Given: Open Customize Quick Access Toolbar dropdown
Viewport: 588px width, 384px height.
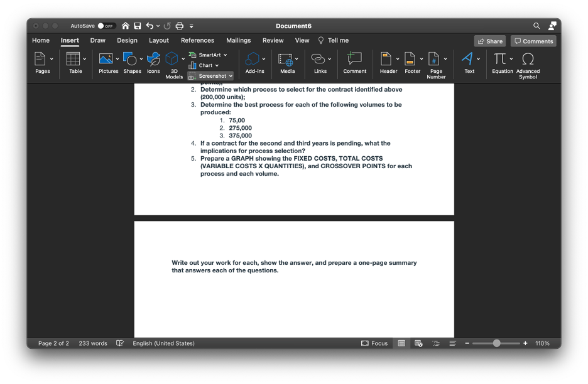Looking at the screenshot, I should click(191, 26).
